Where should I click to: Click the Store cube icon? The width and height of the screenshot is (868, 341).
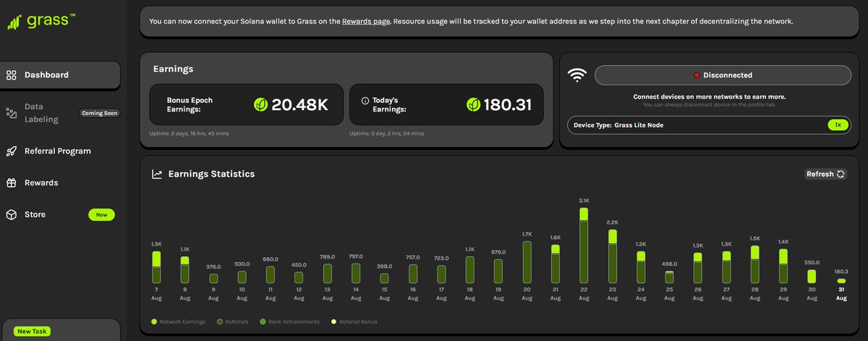11,215
